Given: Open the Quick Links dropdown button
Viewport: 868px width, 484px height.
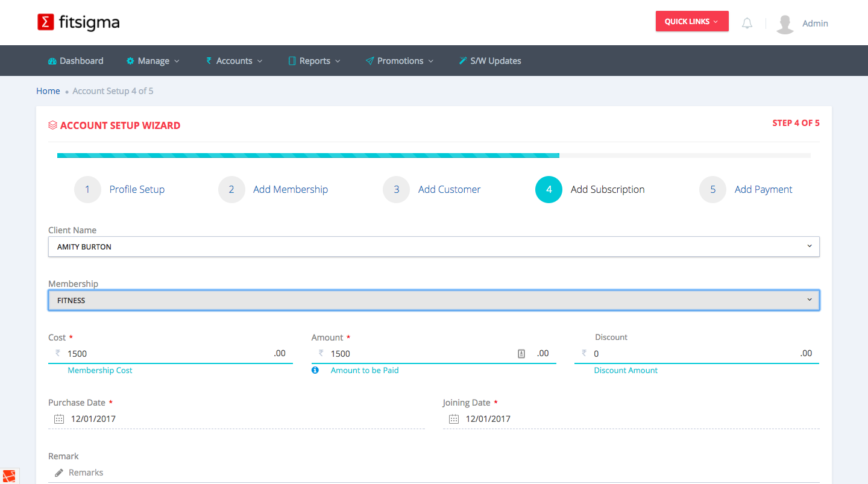Looking at the screenshot, I should click(x=691, y=22).
